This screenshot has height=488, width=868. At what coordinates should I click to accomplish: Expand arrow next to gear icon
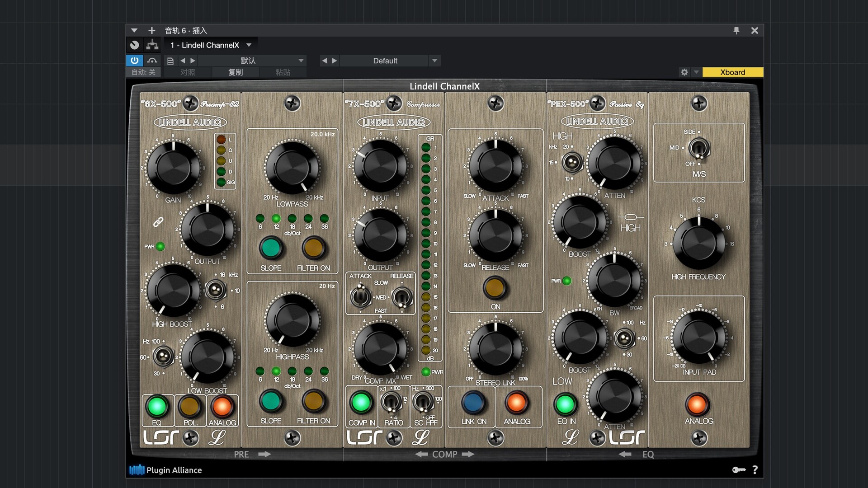pyautogui.click(x=696, y=72)
